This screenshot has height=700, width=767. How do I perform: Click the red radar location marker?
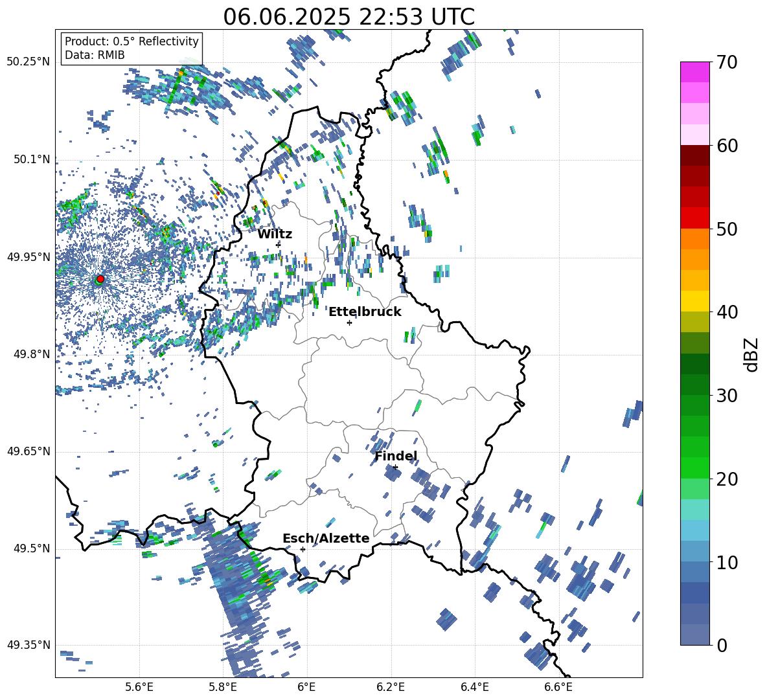click(x=100, y=278)
